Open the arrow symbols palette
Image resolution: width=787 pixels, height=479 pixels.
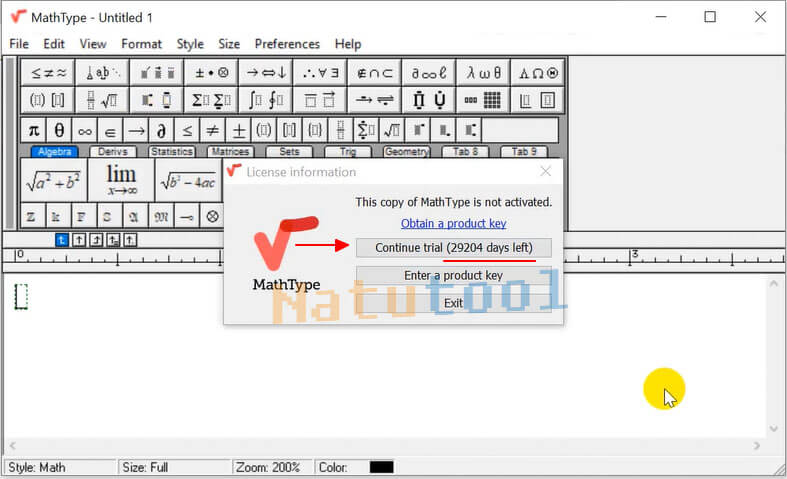(x=266, y=73)
